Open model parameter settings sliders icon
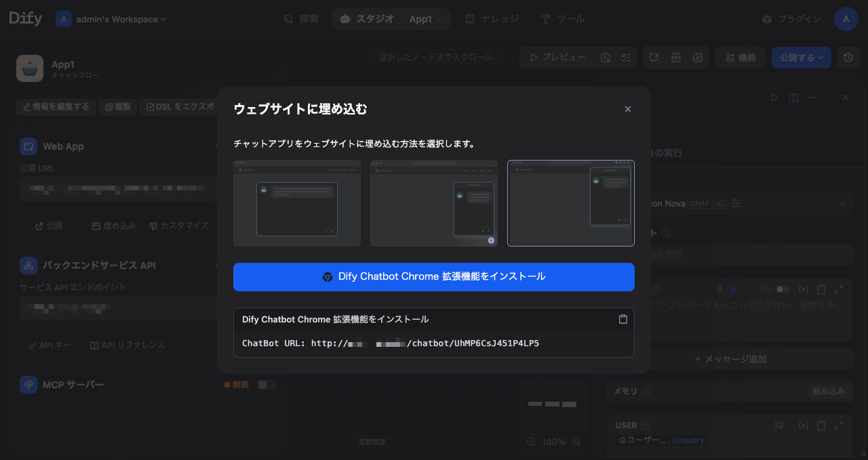The height and width of the screenshot is (460, 868). pos(736,203)
